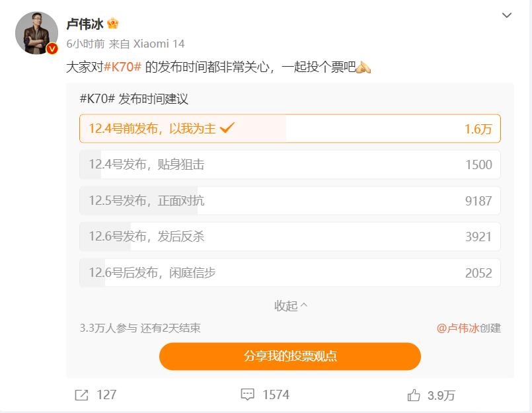Click the thumbs-up like icon

point(414,395)
